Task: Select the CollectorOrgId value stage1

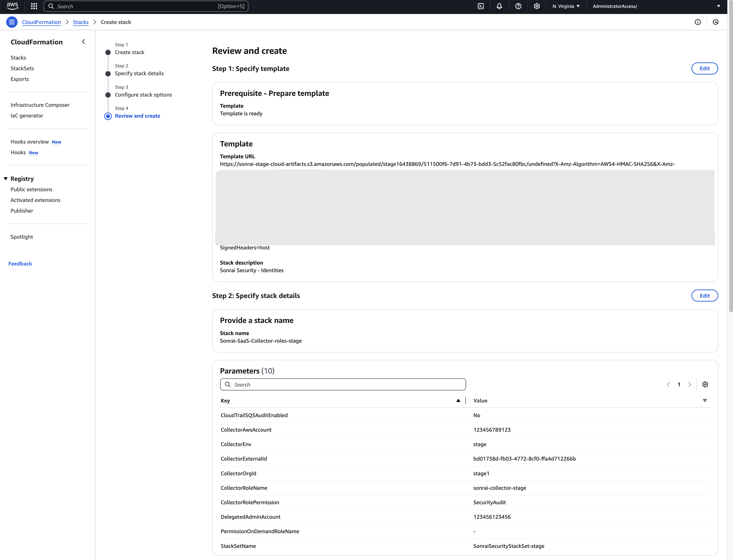Action: point(481,473)
